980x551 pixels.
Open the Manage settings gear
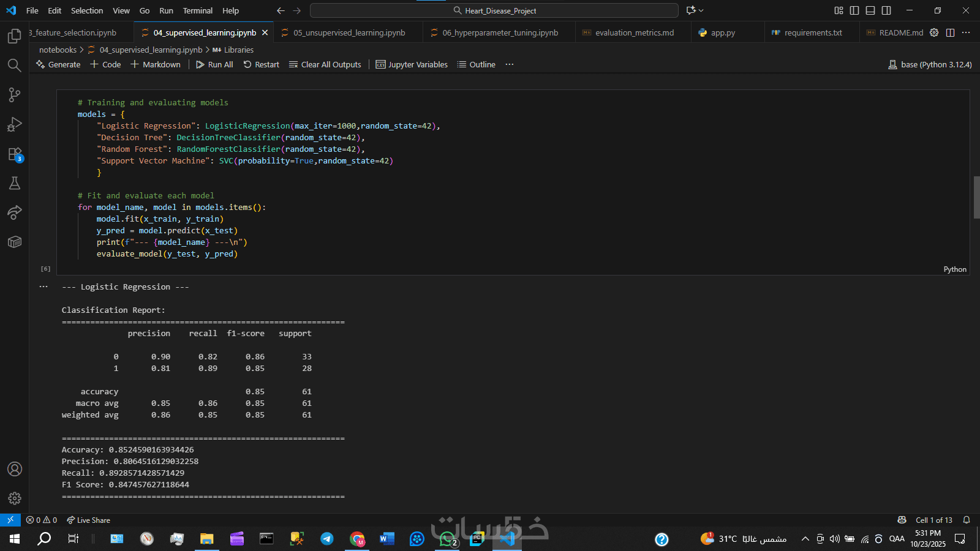[15, 498]
